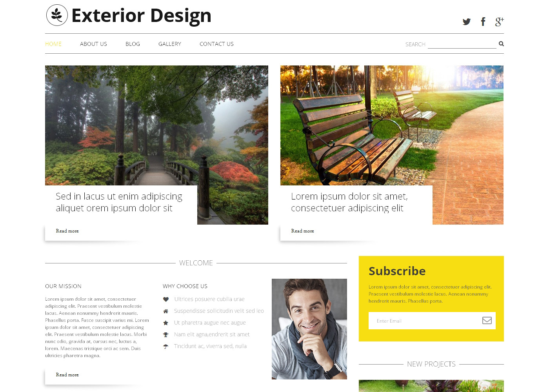Viewport: 549px width, 392px height.
Task: Click the heart icon beside Ultrices posuere
Action: pos(166,299)
